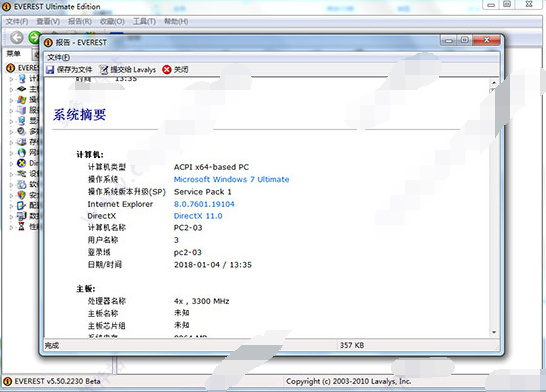546x392 pixels.
Task: Click EVEREST v5.50.2230 Beta status bar text
Action: (x=57, y=381)
